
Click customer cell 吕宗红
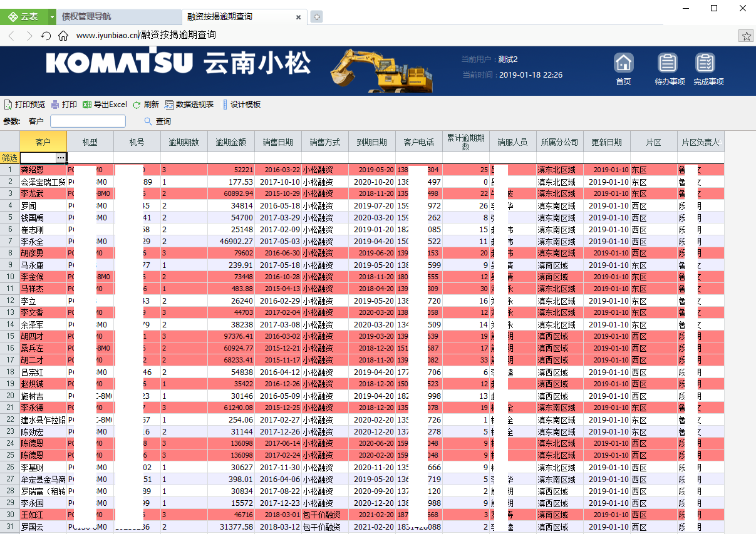[43, 372]
